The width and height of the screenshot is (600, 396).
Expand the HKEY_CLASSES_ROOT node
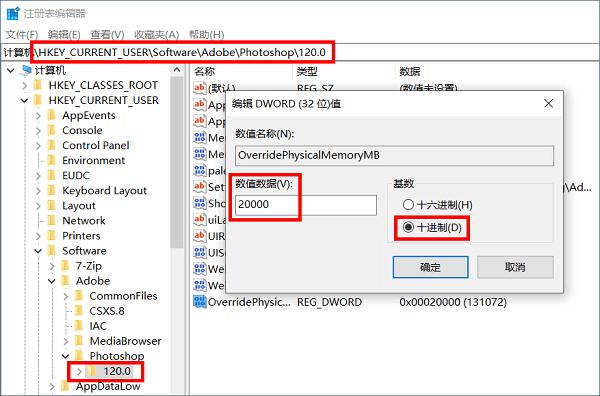[x=25, y=85]
